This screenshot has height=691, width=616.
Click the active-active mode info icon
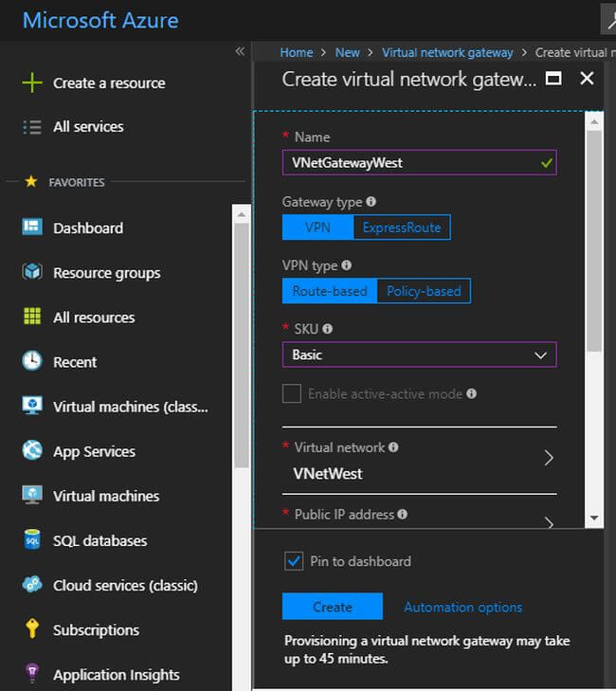[471, 393]
